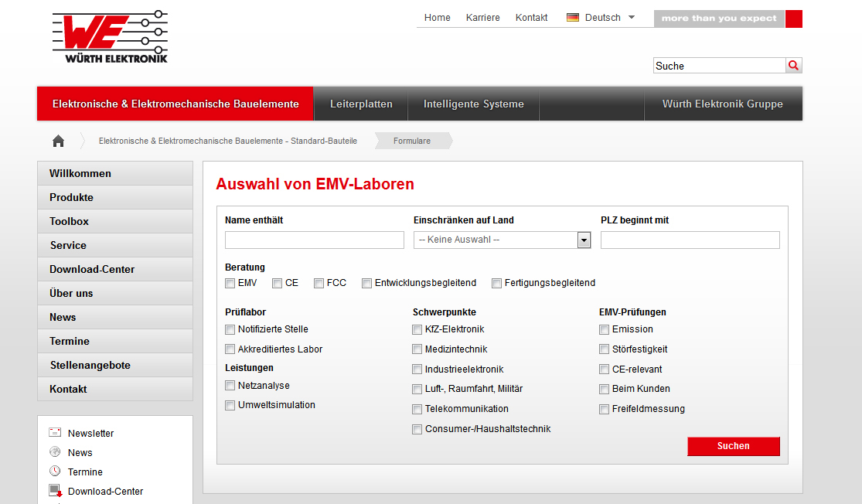This screenshot has width=862, height=504.
Task: Go to Home top link
Action: (437, 18)
